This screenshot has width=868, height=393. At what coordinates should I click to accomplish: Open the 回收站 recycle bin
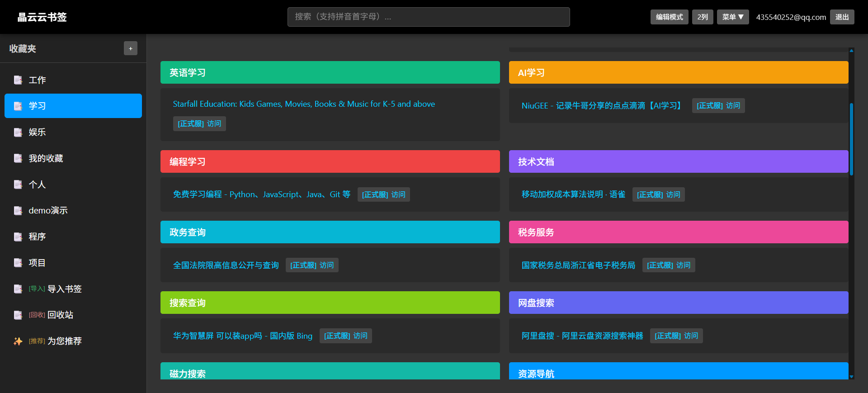(73, 315)
